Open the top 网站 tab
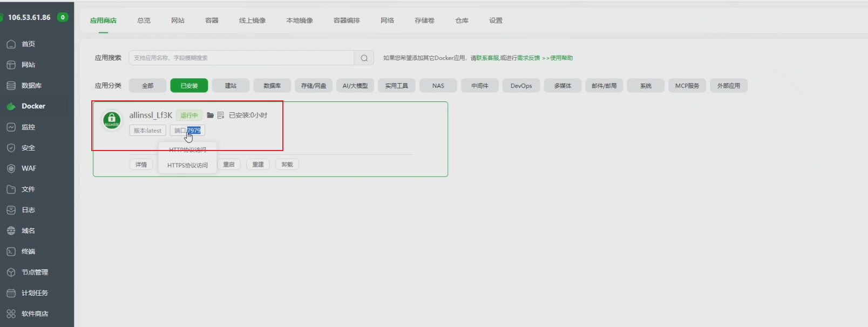This screenshot has width=868, height=327. pyautogui.click(x=178, y=21)
